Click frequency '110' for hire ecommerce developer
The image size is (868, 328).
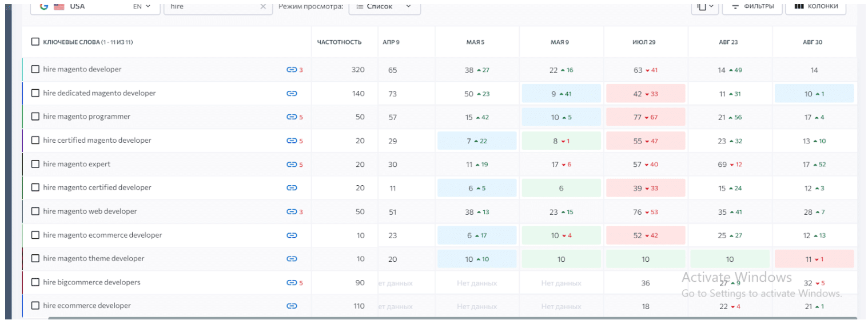coord(359,306)
